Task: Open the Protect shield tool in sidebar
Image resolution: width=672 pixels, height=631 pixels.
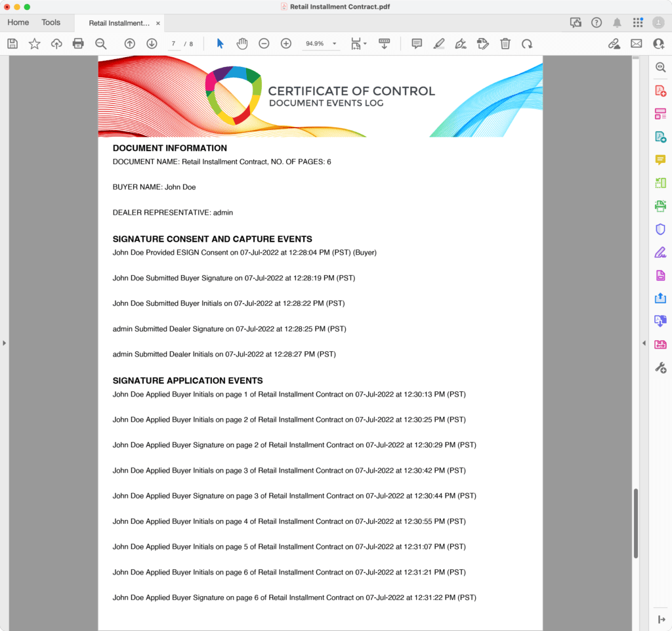Action: (660, 229)
